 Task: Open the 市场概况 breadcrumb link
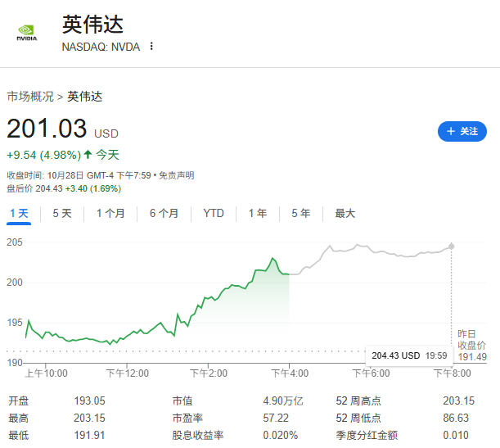click(30, 97)
